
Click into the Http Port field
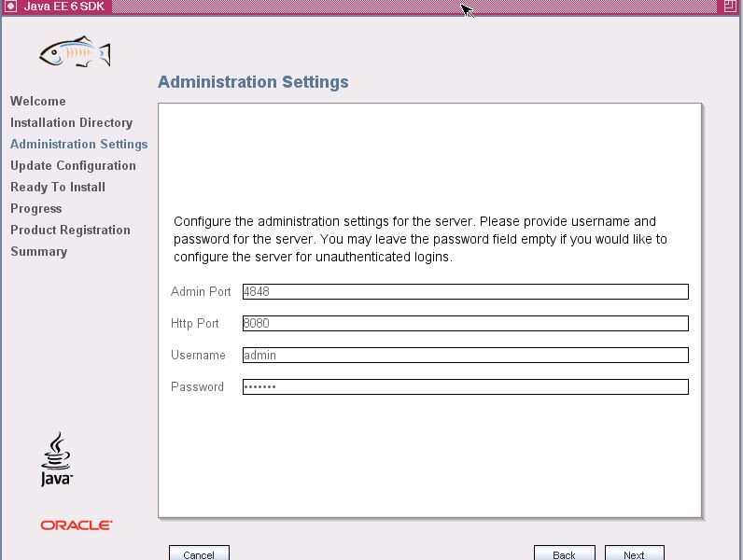[x=466, y=323]
